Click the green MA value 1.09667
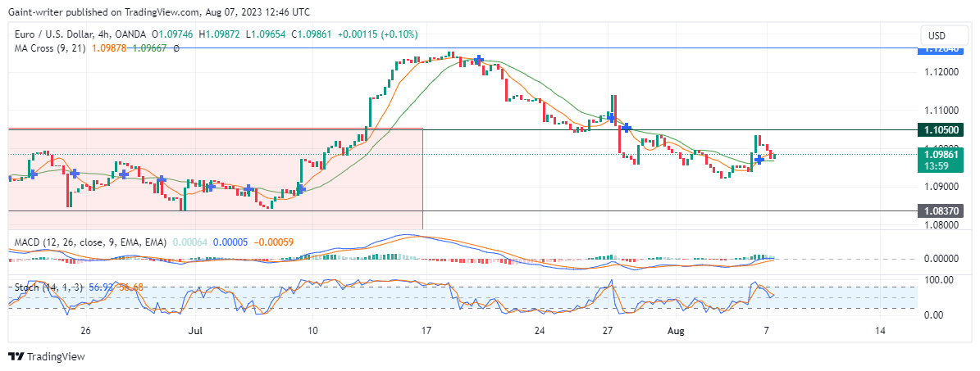The width and height of the screenshot is (980, 371). coord(149,48)
